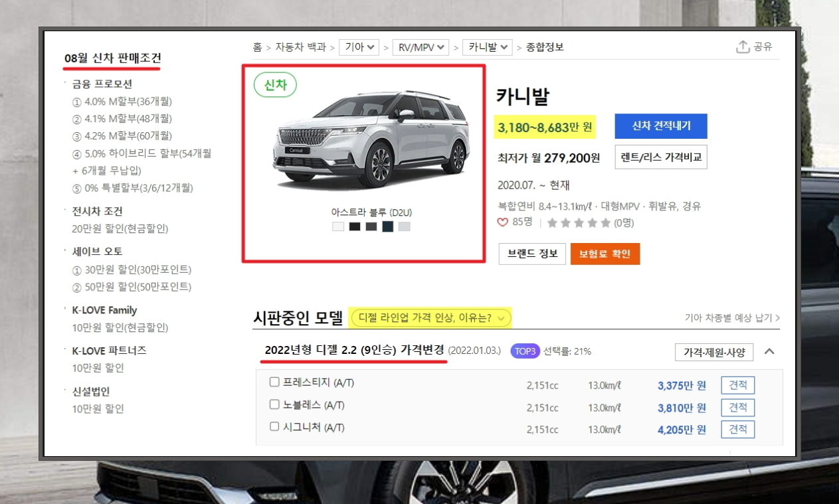839x504 pixels.
Task: Click the 카니발 model title
Action: click(523, 96)
